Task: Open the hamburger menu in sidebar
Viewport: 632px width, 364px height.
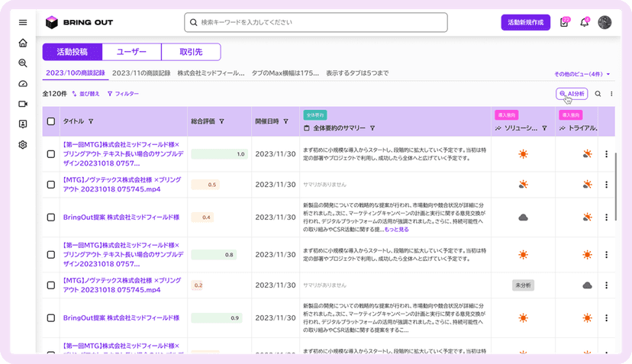Action: [23, 23]
